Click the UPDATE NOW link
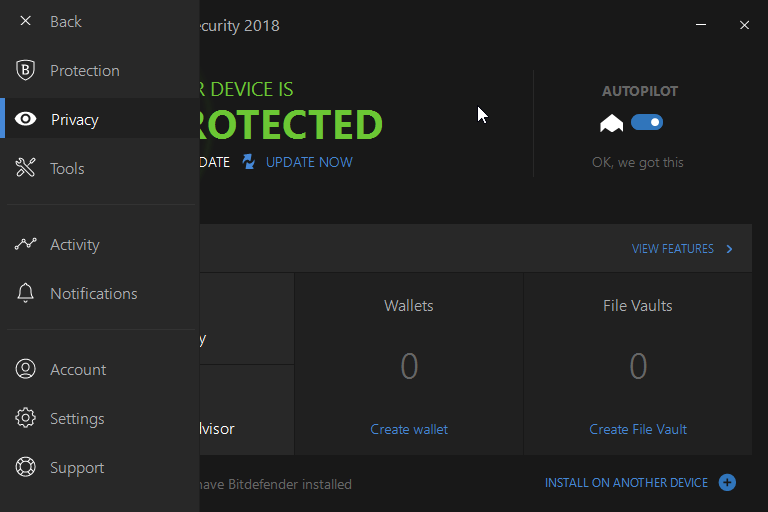Viewport: 768px width, 512px height. point(309,162)
